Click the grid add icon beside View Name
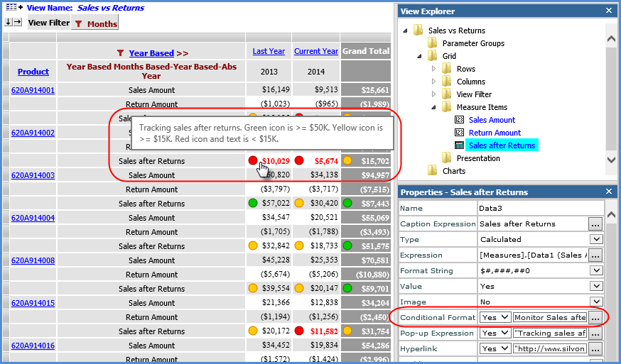Viewport: 621px width, 364px height. (13, 8)
